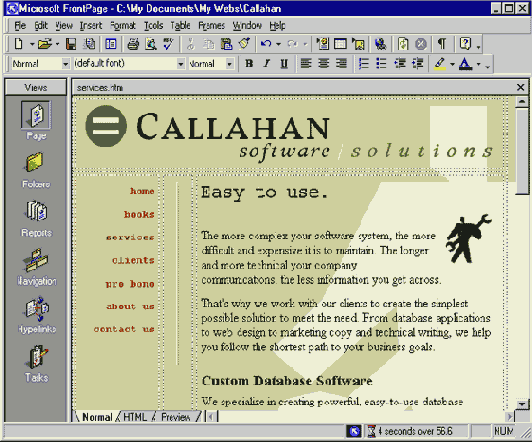Expand the default font dropdown
The width and height of the screenshot is (532, 442).
click(181, 64)
